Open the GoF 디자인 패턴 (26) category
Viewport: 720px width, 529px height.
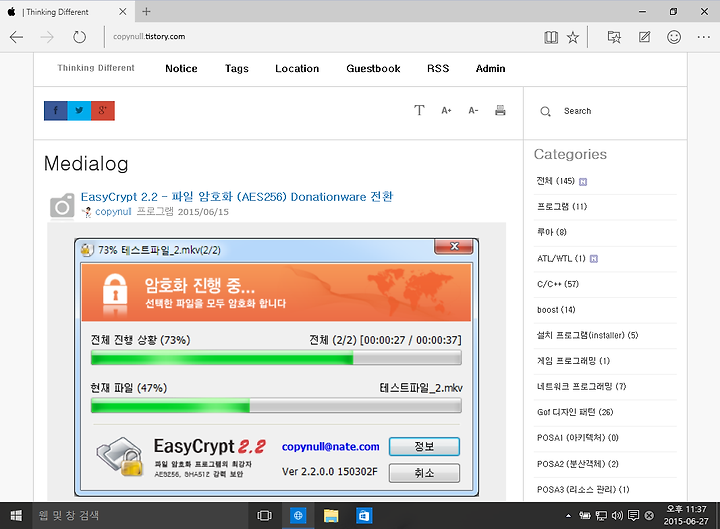pos(575,412)
